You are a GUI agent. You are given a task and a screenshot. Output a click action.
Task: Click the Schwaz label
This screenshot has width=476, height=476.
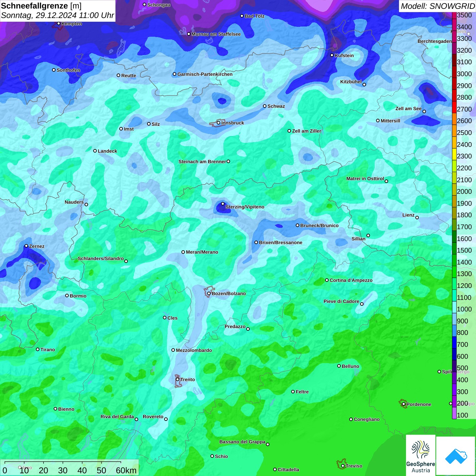tap(276, 106)
